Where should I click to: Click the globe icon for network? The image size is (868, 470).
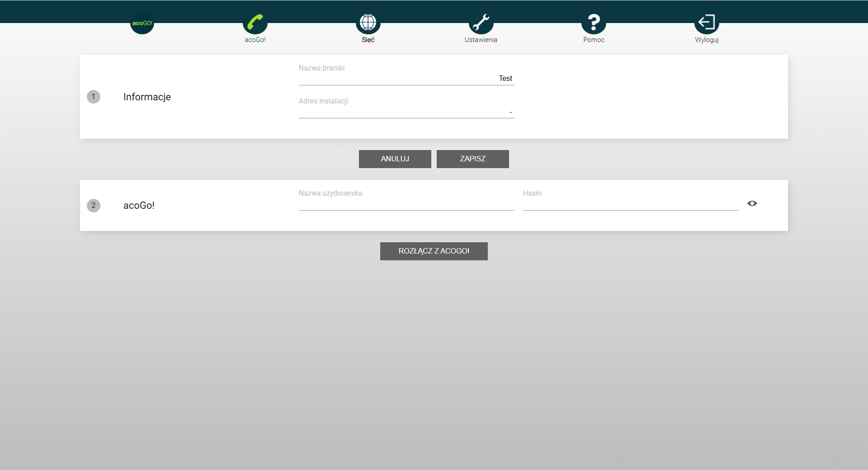pos(368,22)
